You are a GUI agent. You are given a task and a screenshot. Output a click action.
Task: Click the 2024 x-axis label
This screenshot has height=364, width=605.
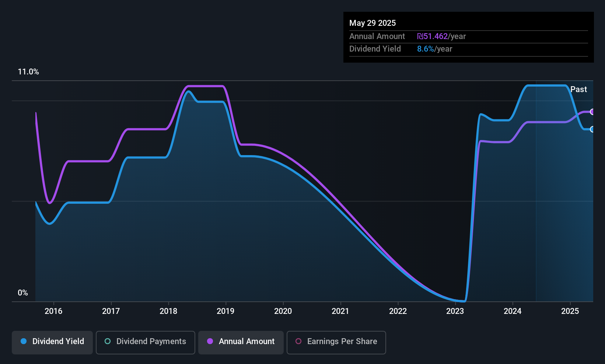click(x=513, y=311)
